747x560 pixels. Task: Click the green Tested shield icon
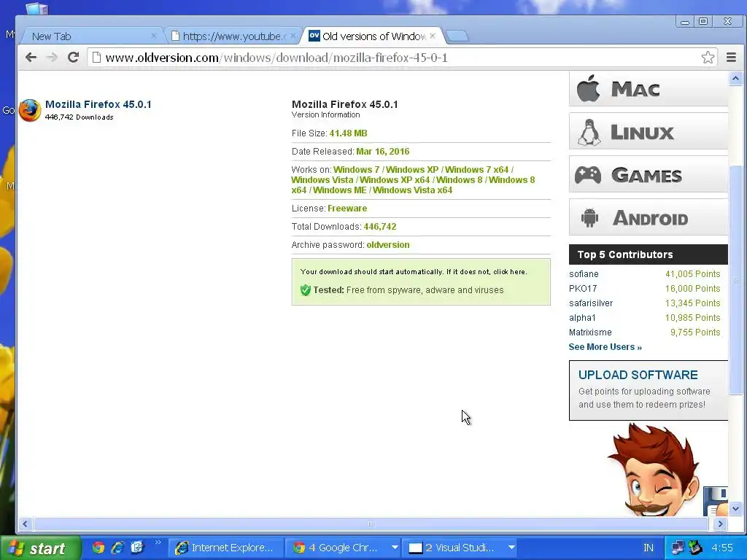click(306, 290)
